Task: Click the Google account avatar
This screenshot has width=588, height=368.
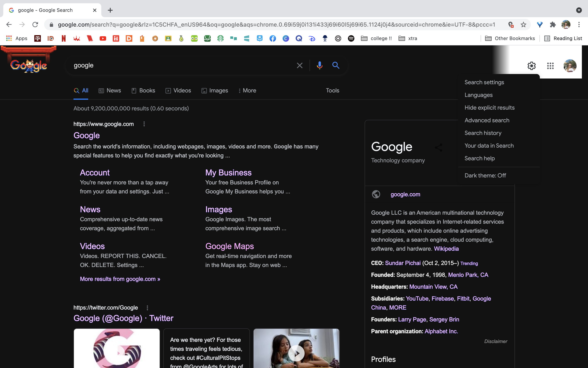Action: point(570,66)
